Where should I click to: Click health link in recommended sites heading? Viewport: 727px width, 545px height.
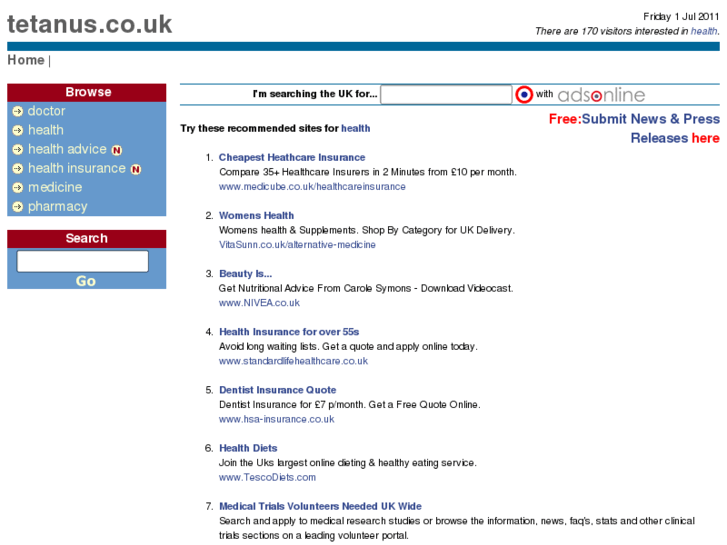click(356, 128)
